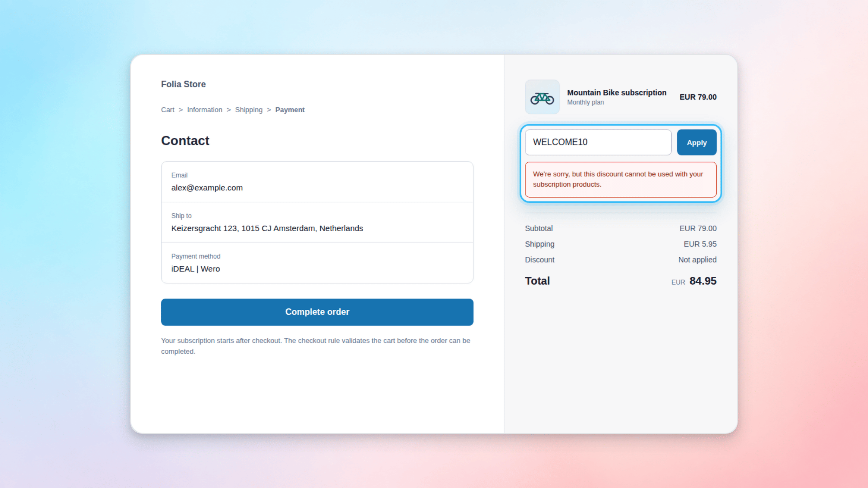
Task: Click the subscription starts after checkout note
Action: 315,346
